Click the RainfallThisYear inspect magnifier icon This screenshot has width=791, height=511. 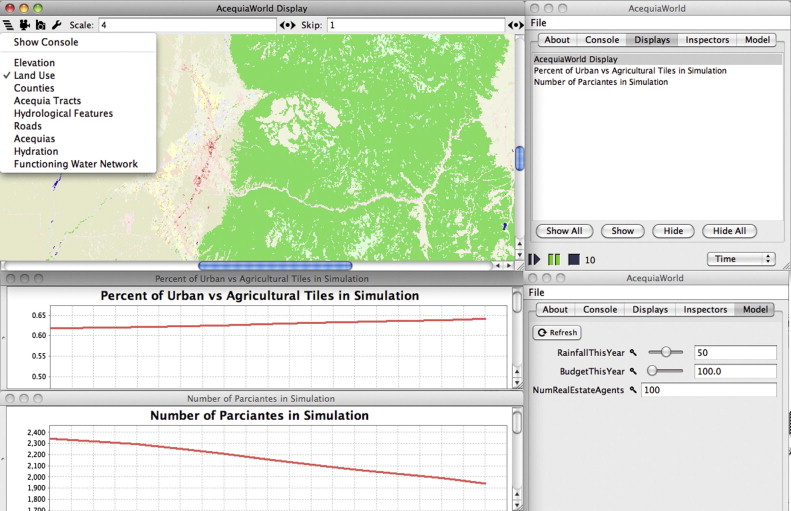point(633,353)
